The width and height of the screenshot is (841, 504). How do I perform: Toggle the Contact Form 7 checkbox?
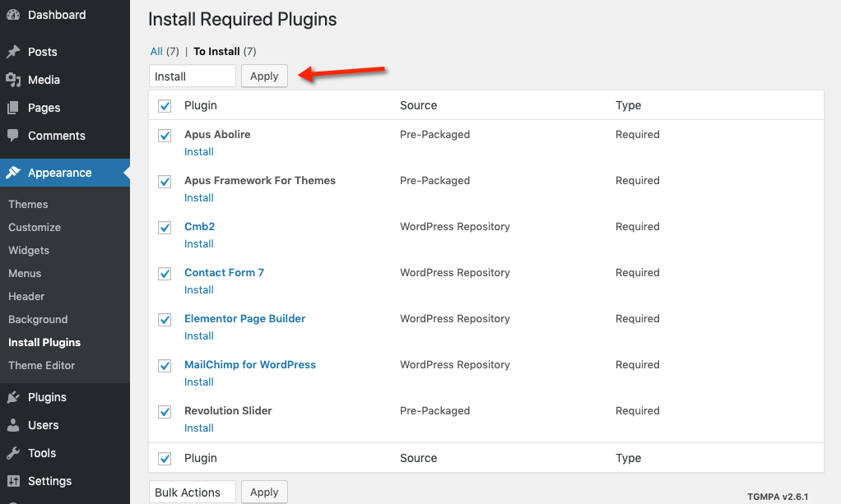click(x=165, y=273)
